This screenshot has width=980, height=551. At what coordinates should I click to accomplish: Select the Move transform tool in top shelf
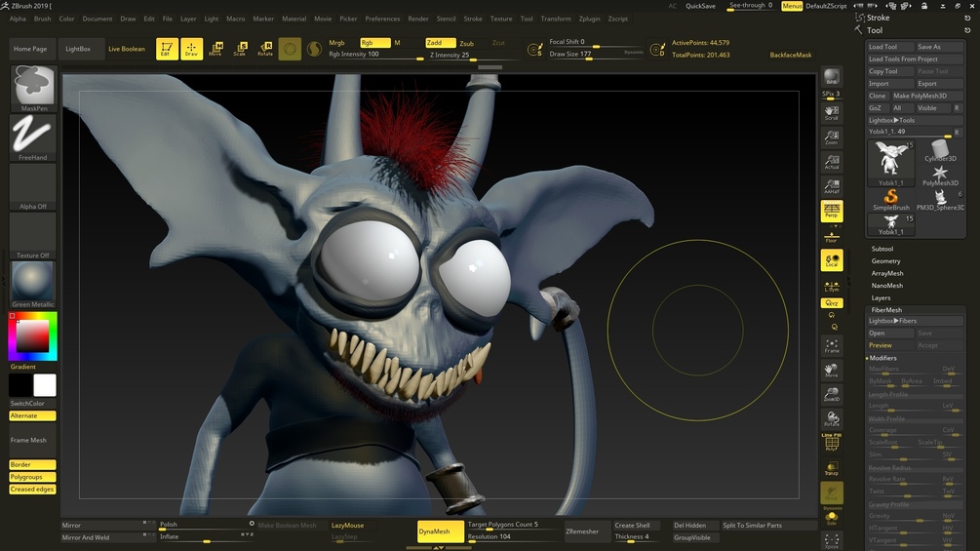click(x=216, y=49)
